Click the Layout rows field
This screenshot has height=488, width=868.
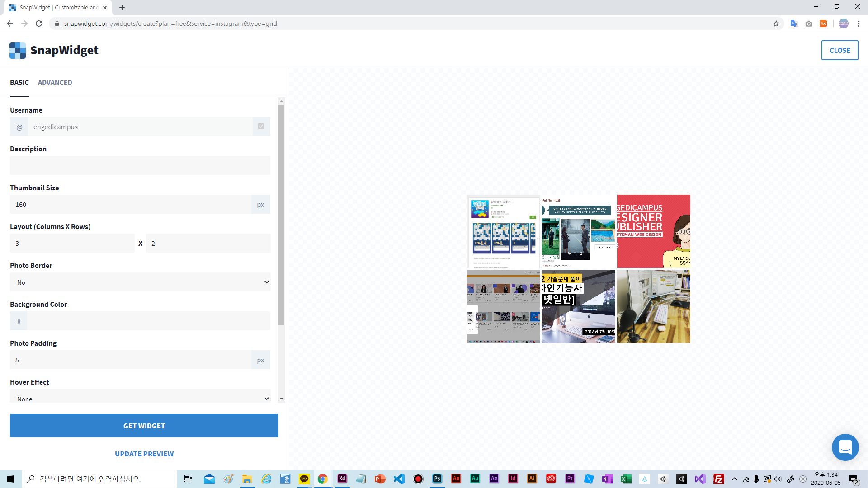(208, 243)
